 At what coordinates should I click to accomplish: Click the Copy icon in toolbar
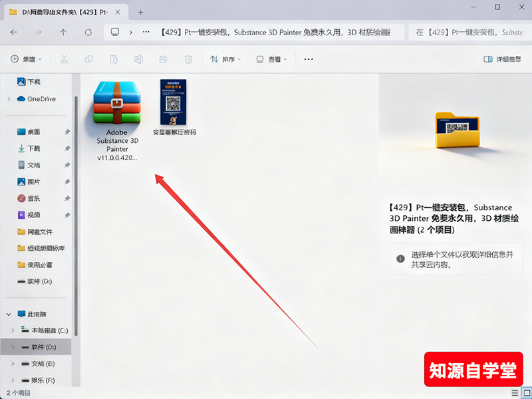88,59
